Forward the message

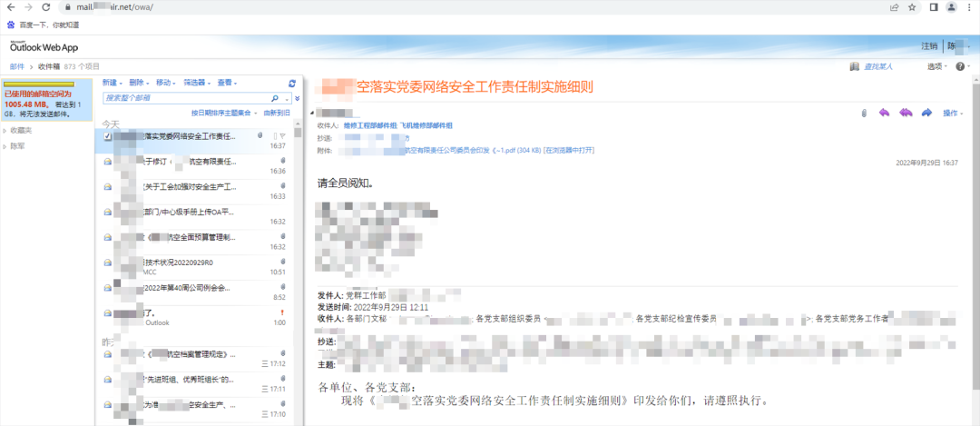tap(926, 113)
